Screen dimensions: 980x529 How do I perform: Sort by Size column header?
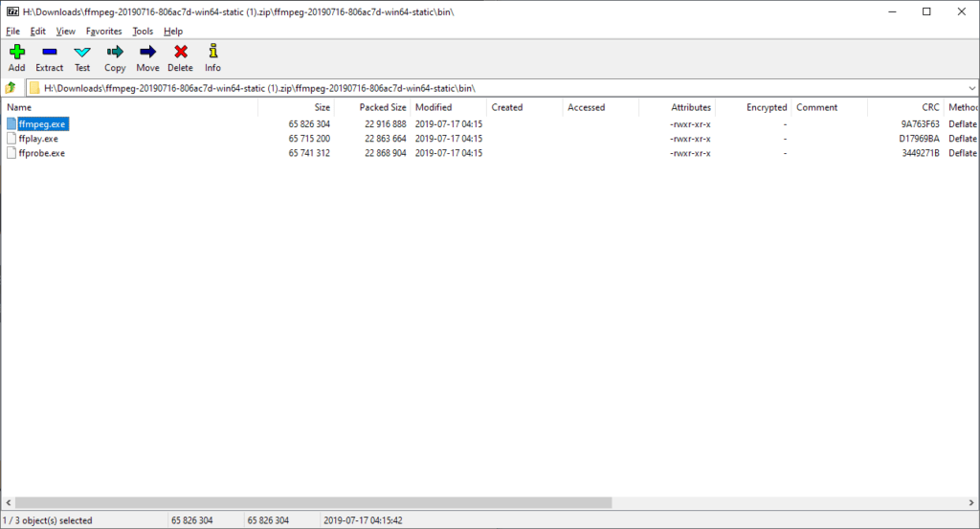coord(297,107)
